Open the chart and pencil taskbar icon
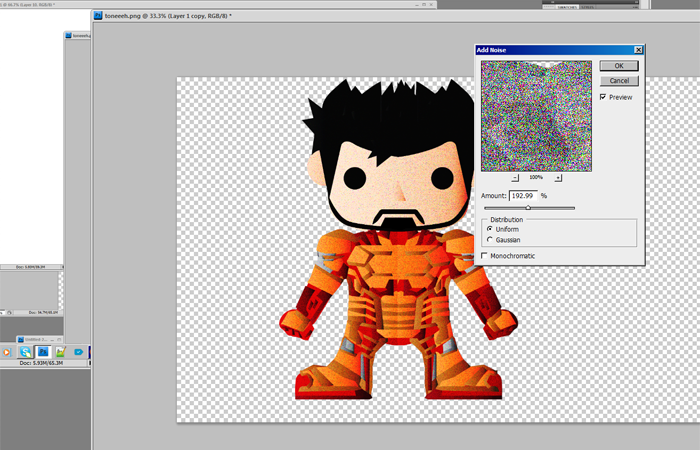Screen dimensions: 700x450 tap(60, 352)
